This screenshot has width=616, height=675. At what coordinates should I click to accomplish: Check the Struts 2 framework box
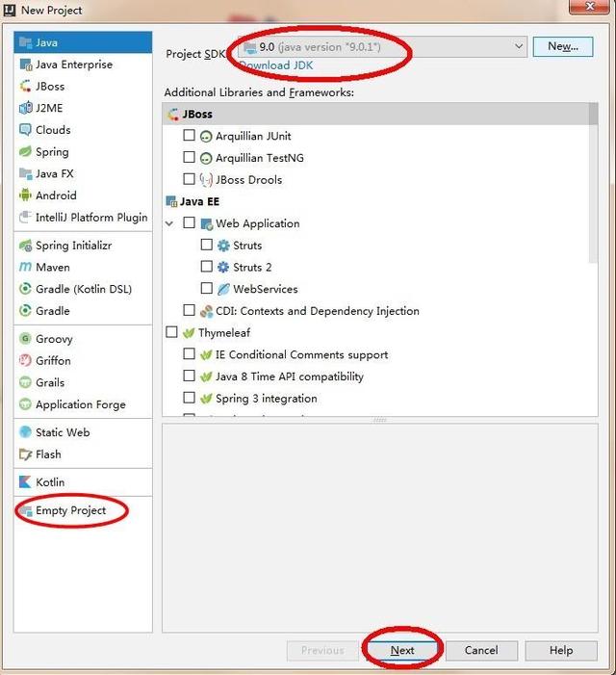tap(207, 267)
